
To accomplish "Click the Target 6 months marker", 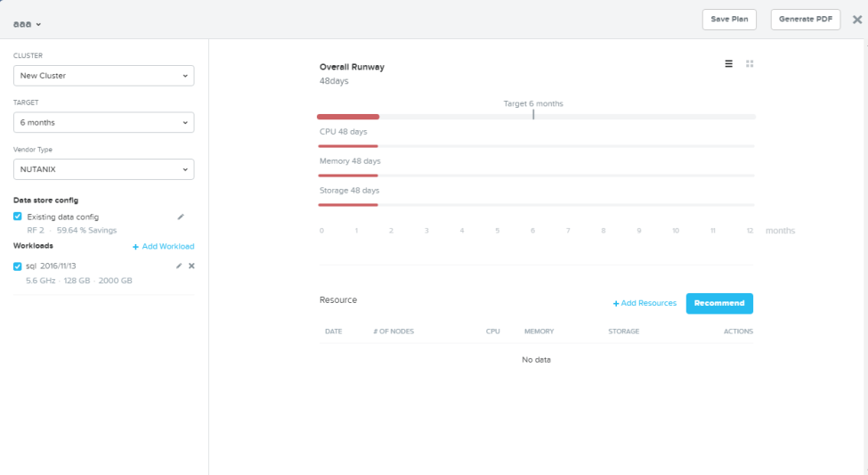I will (x=533, y=113).
